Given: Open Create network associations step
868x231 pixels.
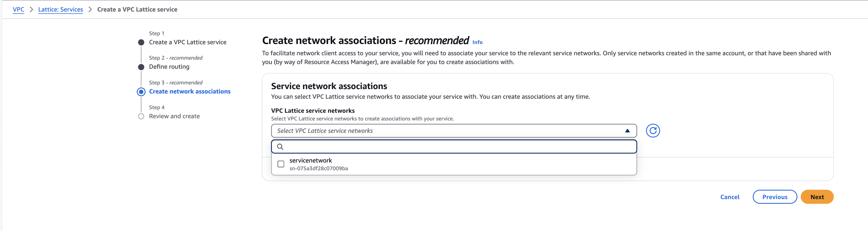Looking at the screenshot, I should 189,92.
